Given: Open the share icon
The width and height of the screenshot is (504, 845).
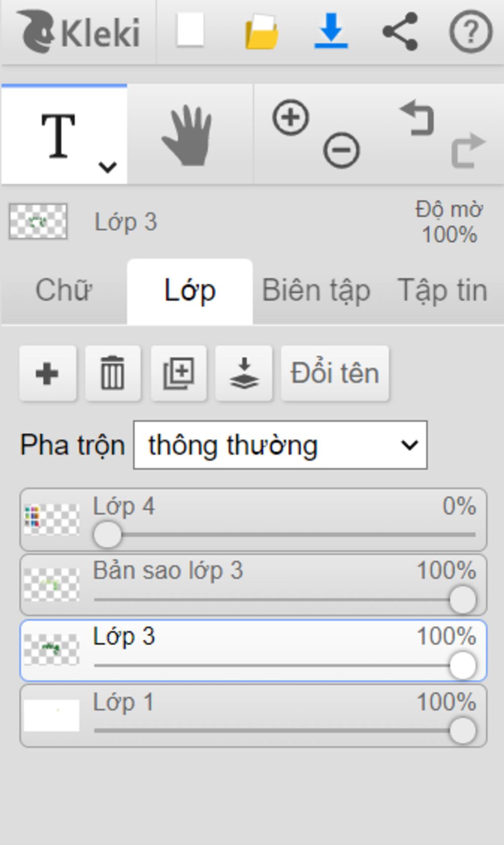Looking at the screenshot, I should 400,31.
